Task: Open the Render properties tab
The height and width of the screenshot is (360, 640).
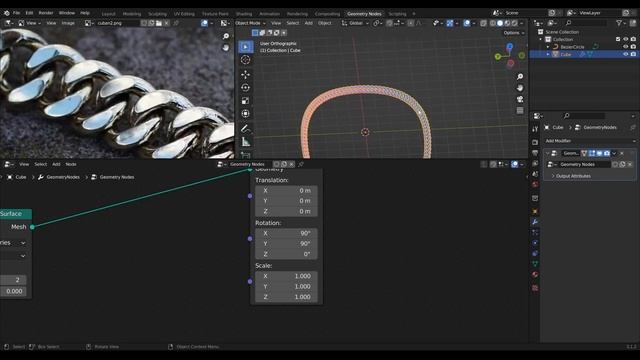Action: coord(535,142)
